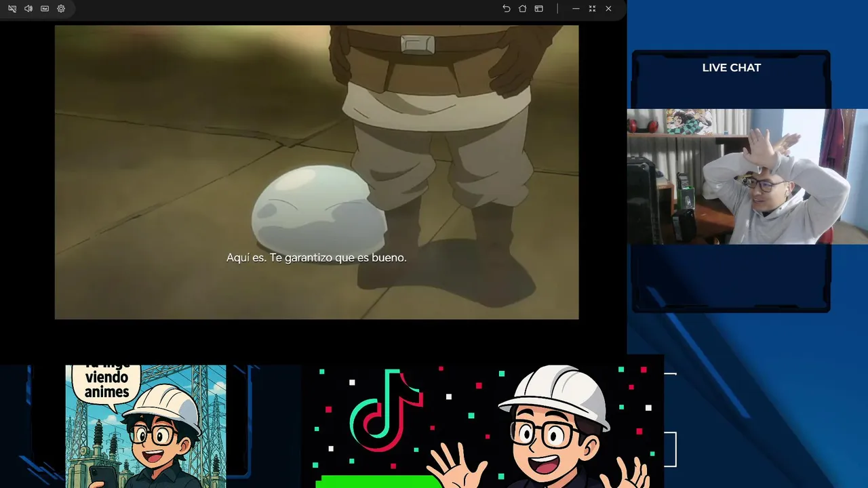Click the streamer webcam feed
This screenshot has width=868, height=488.
click(747, 176)
